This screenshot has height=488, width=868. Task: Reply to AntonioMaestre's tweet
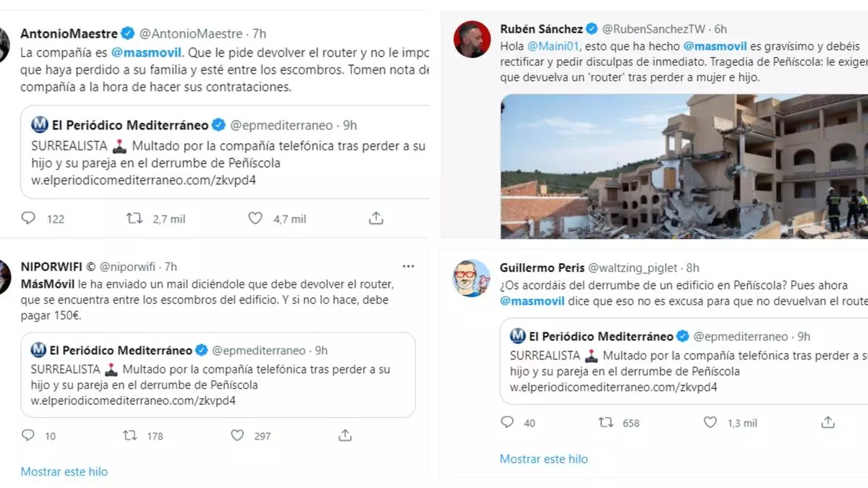pyautogui.click(x=28, y=218)
